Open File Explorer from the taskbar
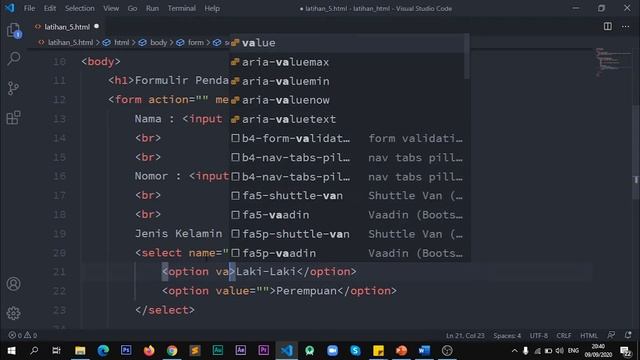The width and height of the screenshot is (640, 360). pos(80,351)
